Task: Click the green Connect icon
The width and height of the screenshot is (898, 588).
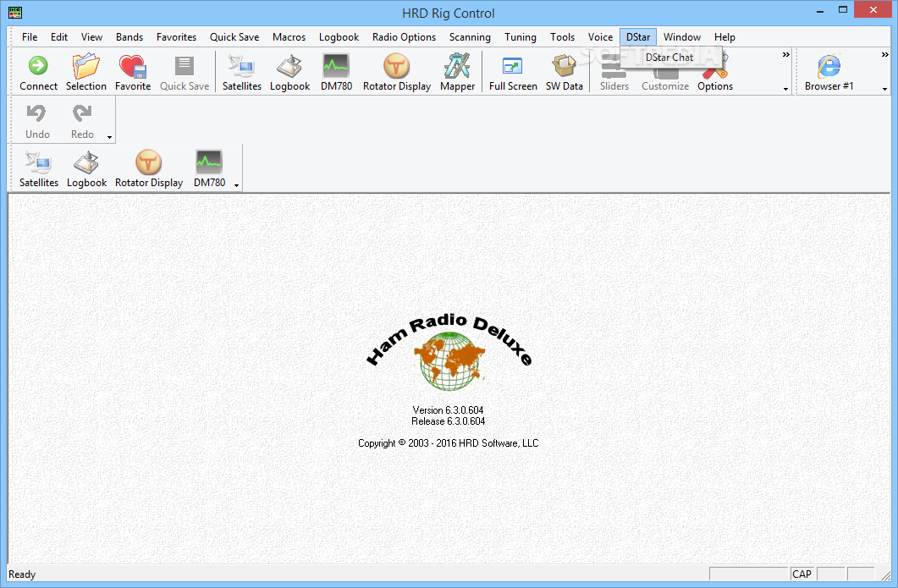Action: coord(38,66)
